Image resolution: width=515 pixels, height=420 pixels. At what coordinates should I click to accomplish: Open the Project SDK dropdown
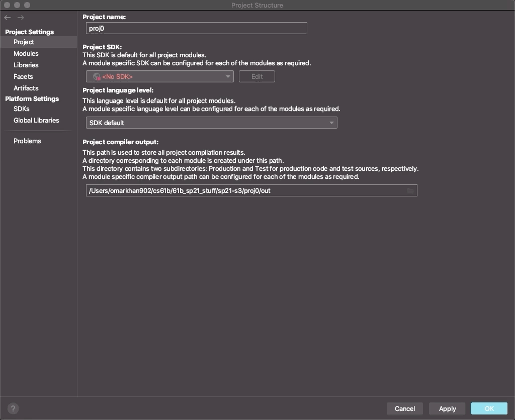click(x=160, y=76)
